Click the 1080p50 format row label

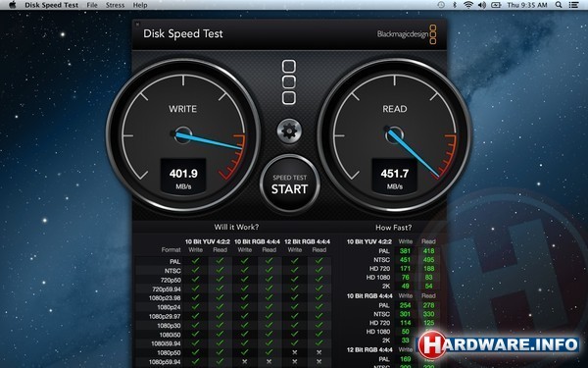click(170, 353)
